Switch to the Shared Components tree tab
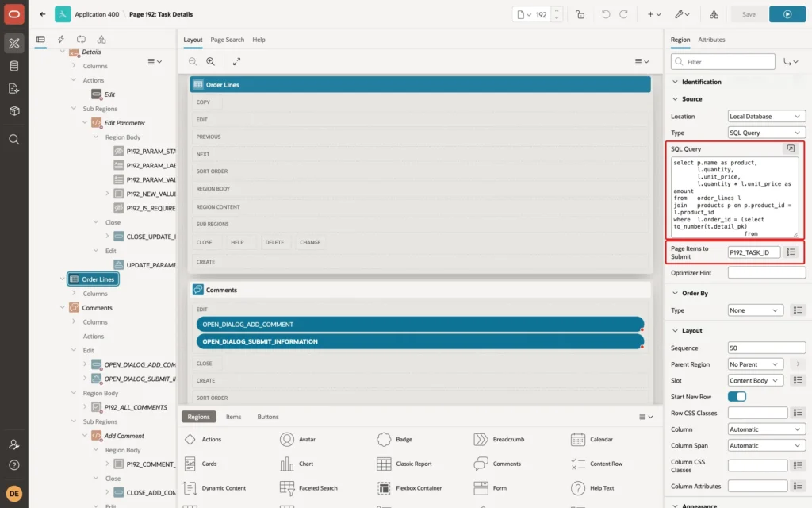812x508 pixels. click(x=101, y=40)
